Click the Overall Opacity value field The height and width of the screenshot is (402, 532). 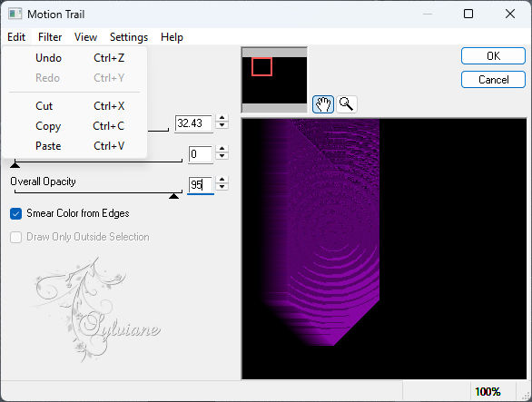coord(201,185)
